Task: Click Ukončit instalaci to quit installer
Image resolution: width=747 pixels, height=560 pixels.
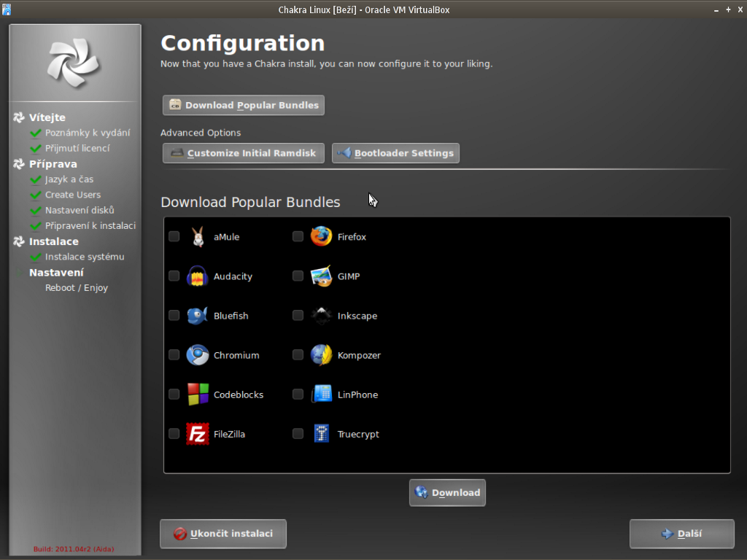Action: pyautogui.click(x=223, y=534)
